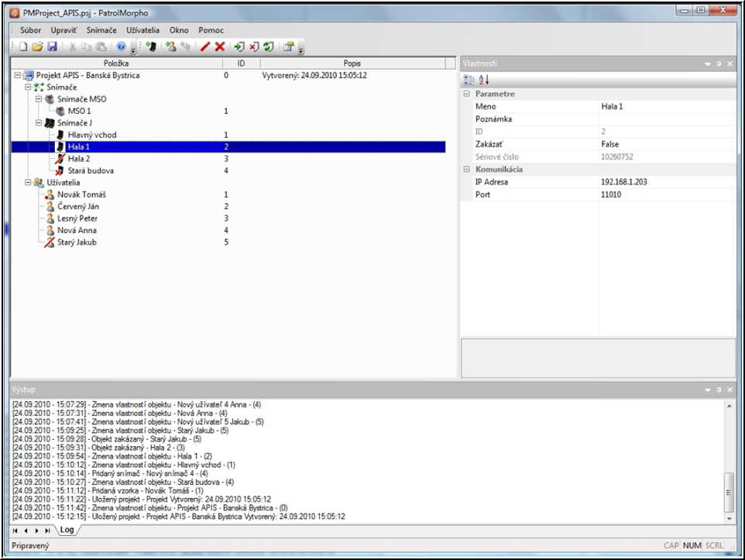Open help via the blue question mark icon

[121, 47]
